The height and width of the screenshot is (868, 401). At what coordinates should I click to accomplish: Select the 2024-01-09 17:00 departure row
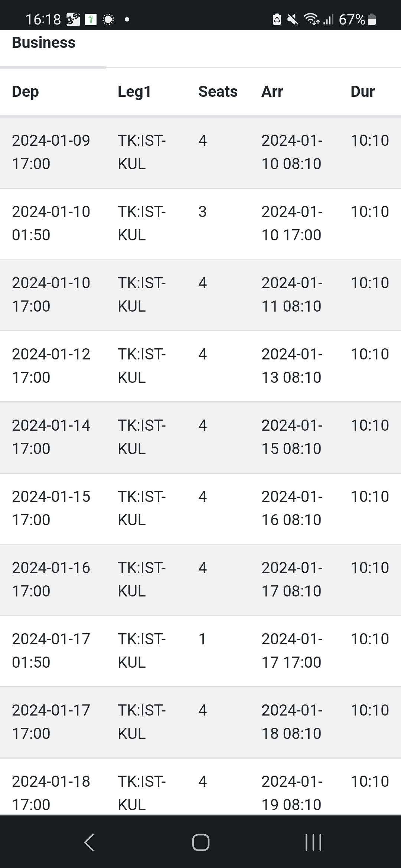[200, 152]
